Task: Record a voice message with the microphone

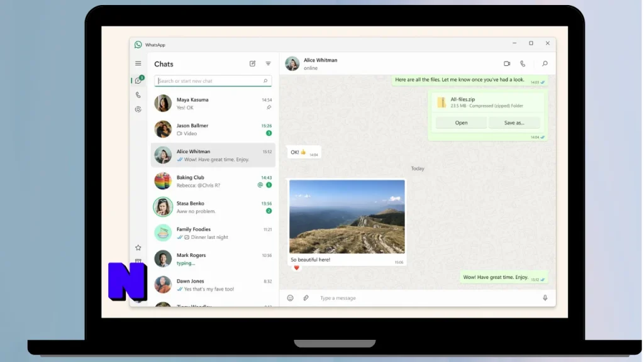Action: tap(545, 298)
